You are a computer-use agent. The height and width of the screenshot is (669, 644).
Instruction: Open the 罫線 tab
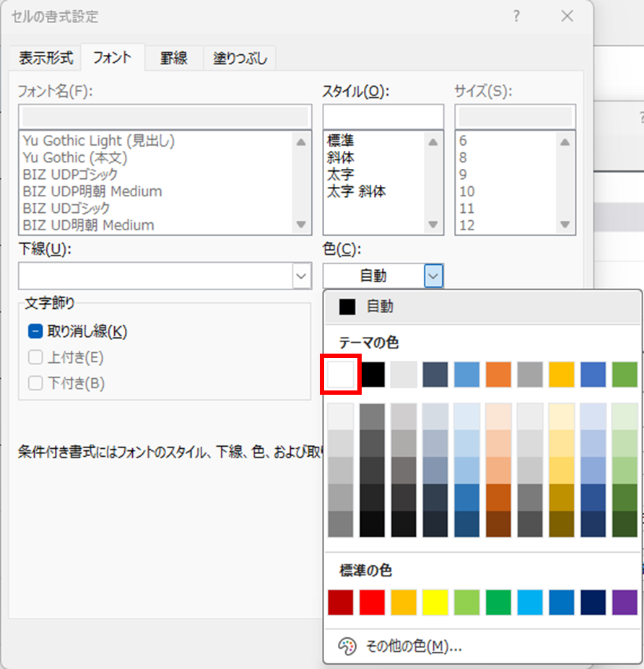click(174, 58)
